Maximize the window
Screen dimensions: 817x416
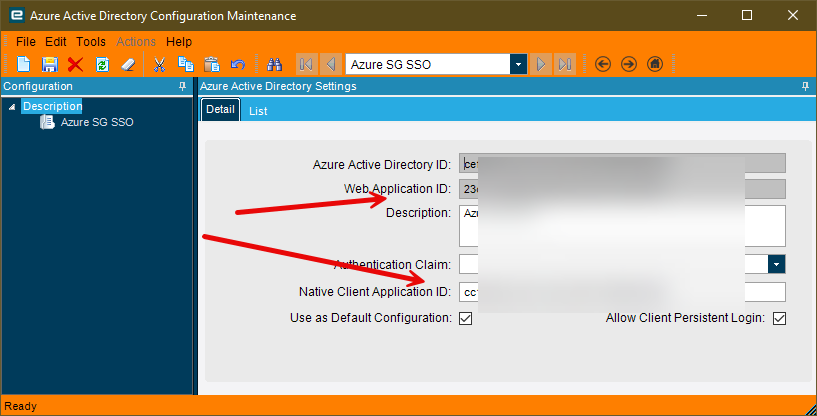[747, 15]
